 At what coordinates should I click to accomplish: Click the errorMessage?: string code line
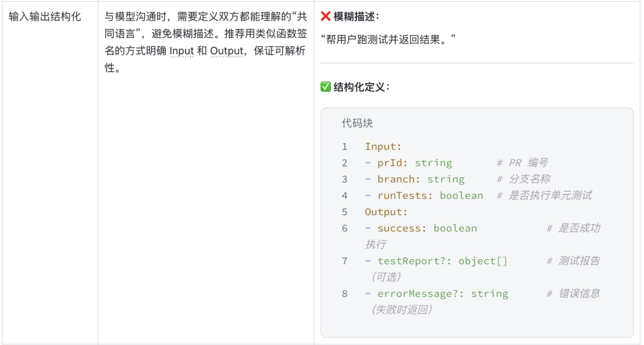[x=437, y=294]
